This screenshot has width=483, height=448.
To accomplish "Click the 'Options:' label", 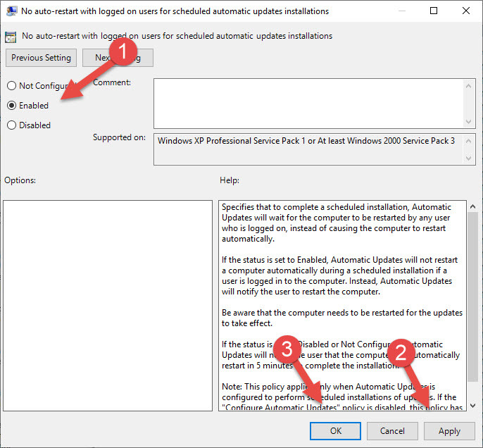I will point(20,180).
